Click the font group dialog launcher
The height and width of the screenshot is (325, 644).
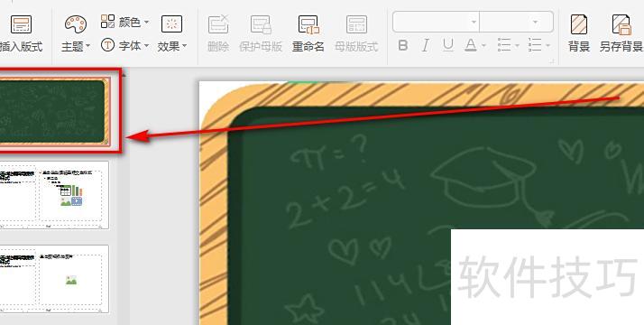(x=552, y=61)
